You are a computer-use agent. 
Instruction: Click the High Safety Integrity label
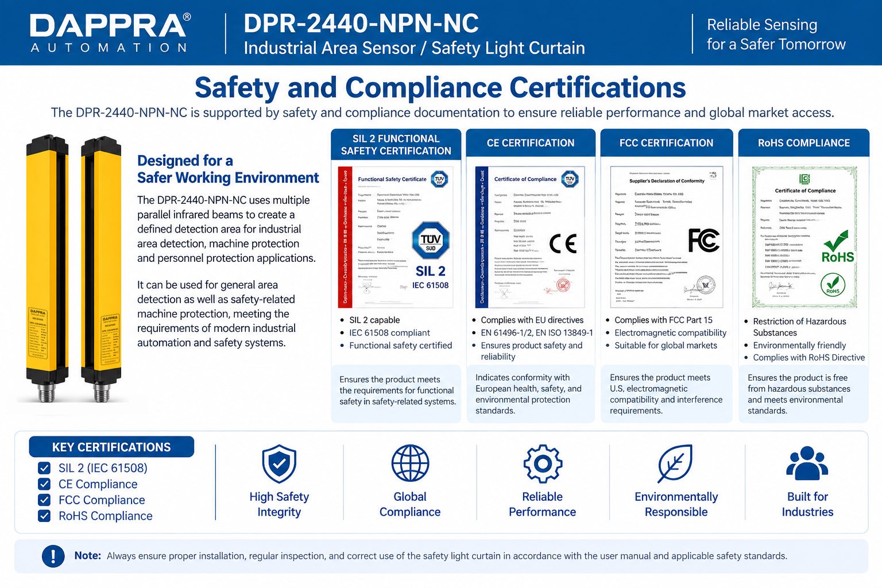279,504
